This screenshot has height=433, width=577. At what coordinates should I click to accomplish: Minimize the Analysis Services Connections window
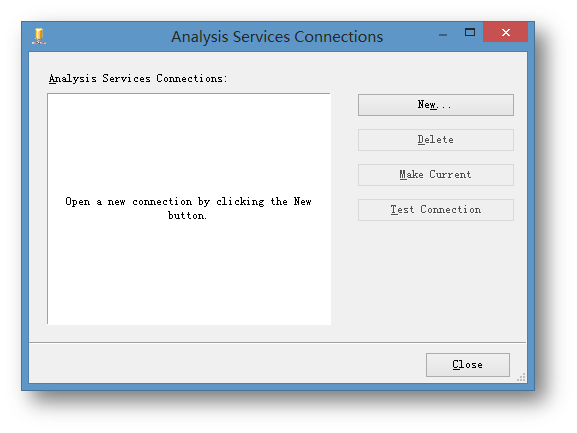[443, 35]
